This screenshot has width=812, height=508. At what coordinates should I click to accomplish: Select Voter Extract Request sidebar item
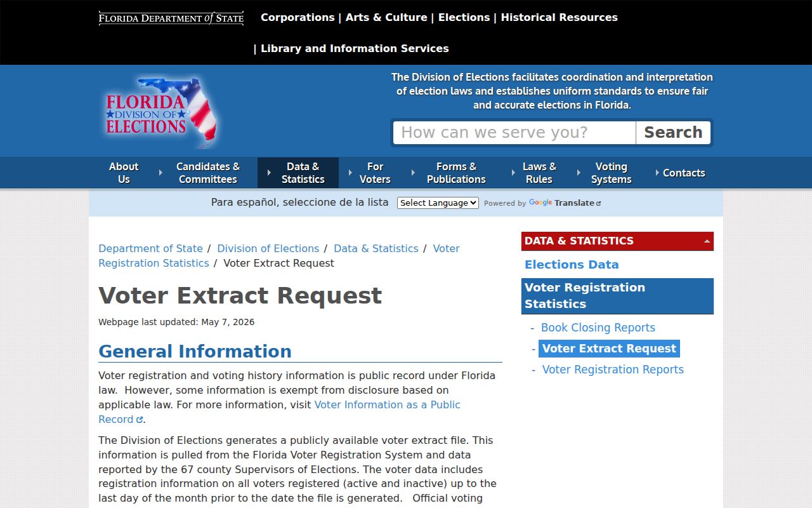(609, 349)
